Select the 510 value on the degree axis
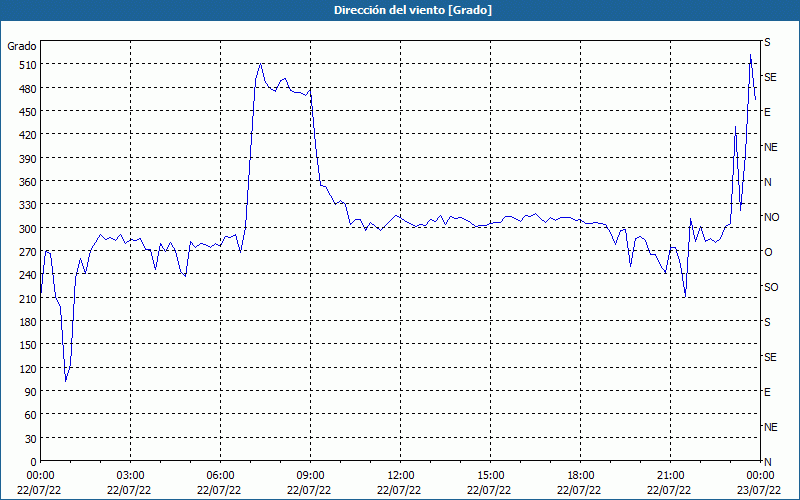 27,65
